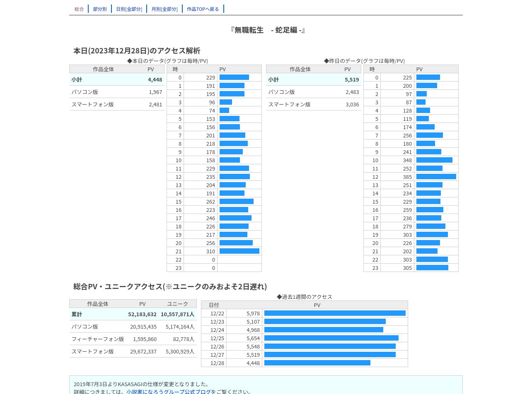Click yesterday's hour 12 bar with 385 PV

click(x=436, y=177)
